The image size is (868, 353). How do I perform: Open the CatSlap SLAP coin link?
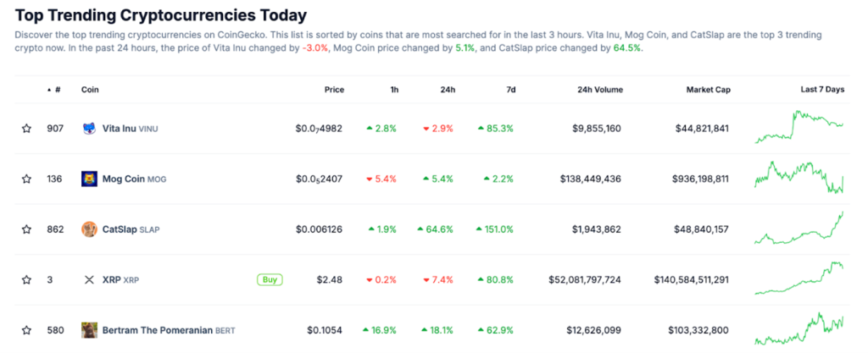click(x=131, y=229)
